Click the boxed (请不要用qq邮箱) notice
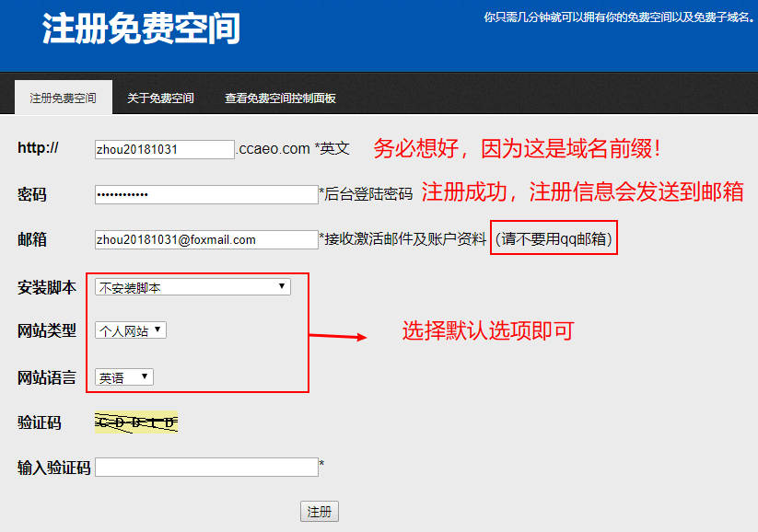The height and width of the screenshot is (532, 758). [554, 239]
